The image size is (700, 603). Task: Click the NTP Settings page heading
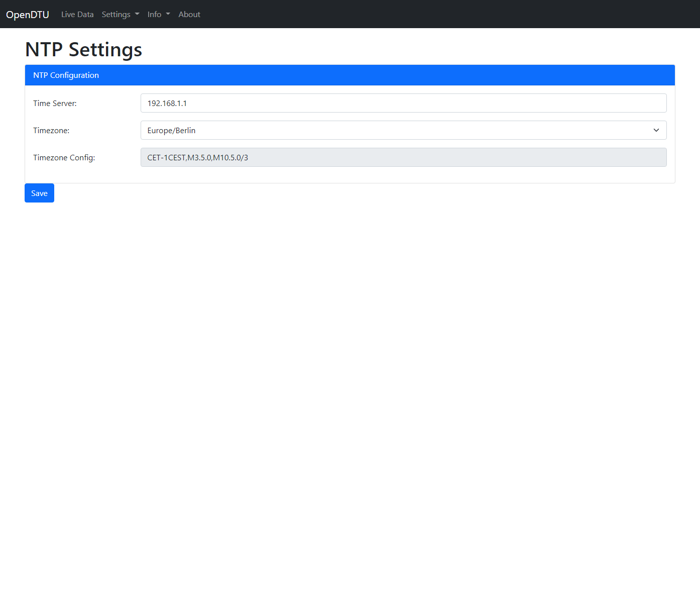tap(83, 49)
